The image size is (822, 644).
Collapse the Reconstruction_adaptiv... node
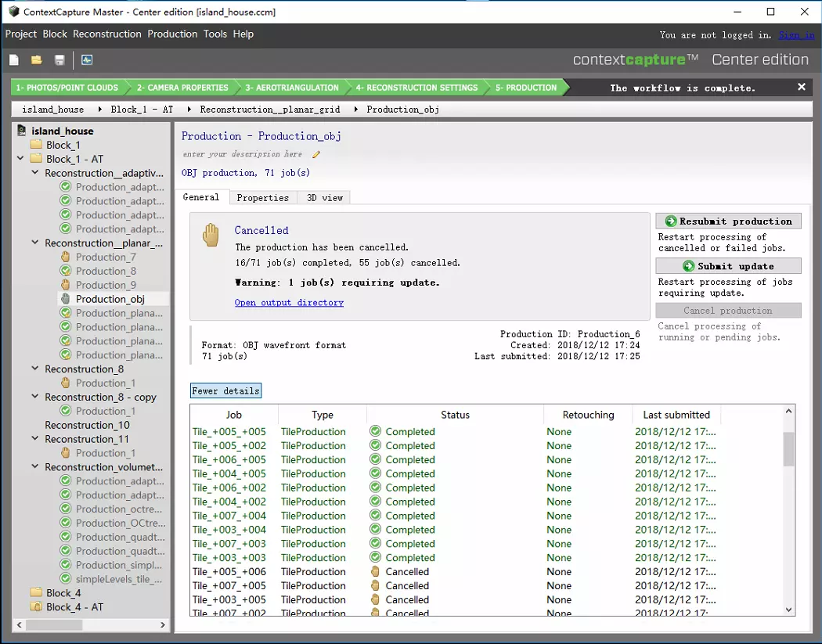click(35, 172)
